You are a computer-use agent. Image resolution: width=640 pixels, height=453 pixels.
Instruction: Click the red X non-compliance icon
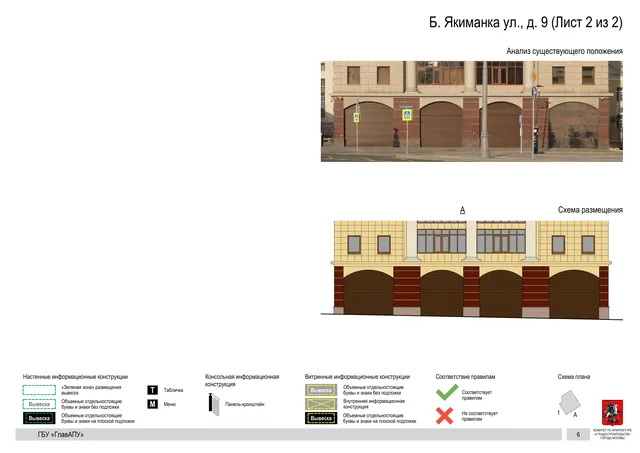click(x=444, y=416)
